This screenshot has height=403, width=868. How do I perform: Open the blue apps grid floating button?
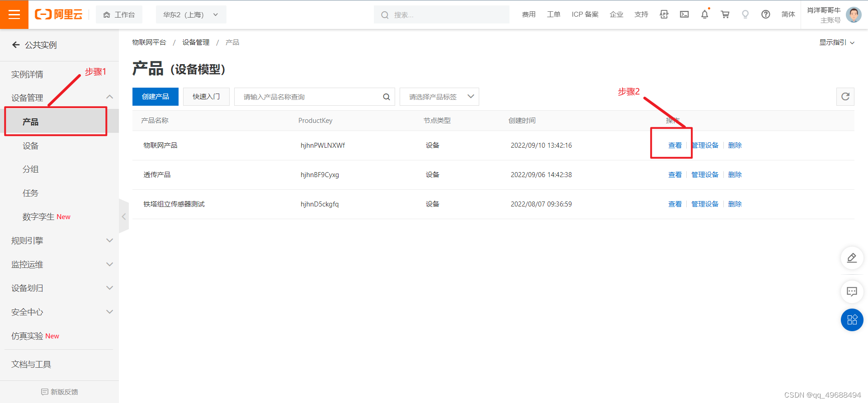click(x=852, y=320)
